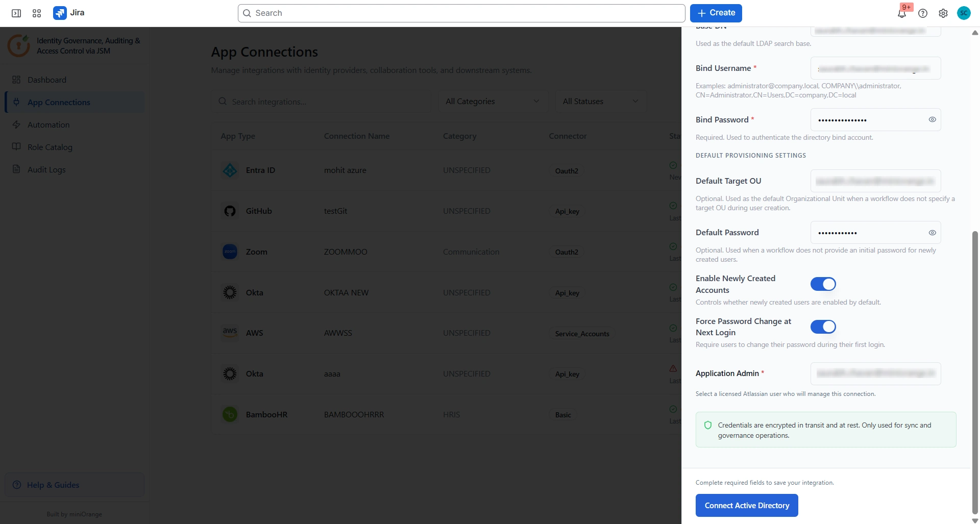Click the aaaa row Okta icon
This screenshot has width=980, height=524.
tap(230, 374)
